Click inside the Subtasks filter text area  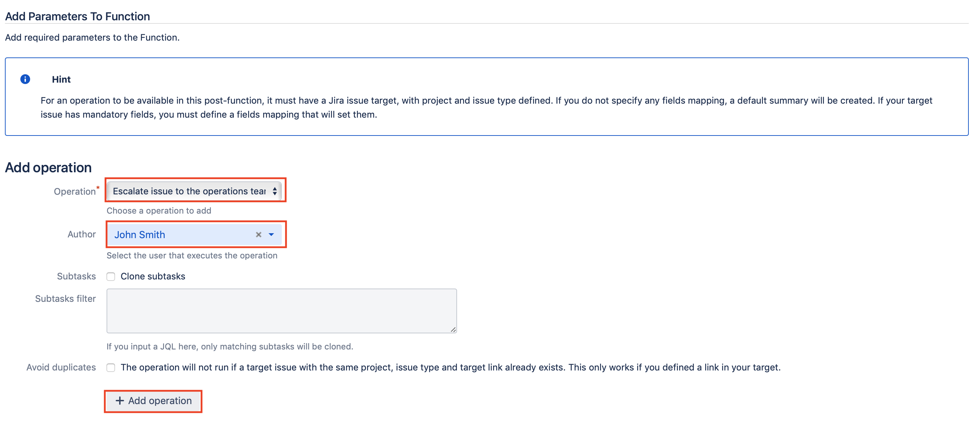pyautogui.click(x=281, y=310)
